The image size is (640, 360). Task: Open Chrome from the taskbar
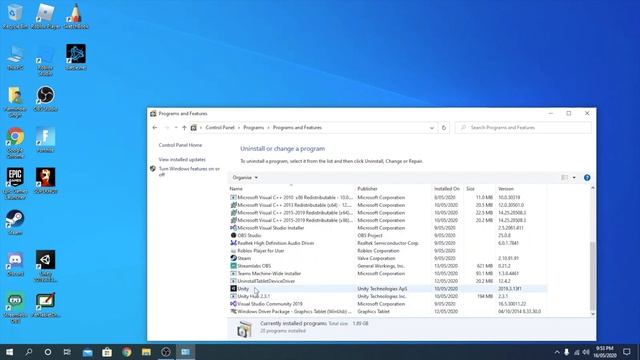click(127, 352)
